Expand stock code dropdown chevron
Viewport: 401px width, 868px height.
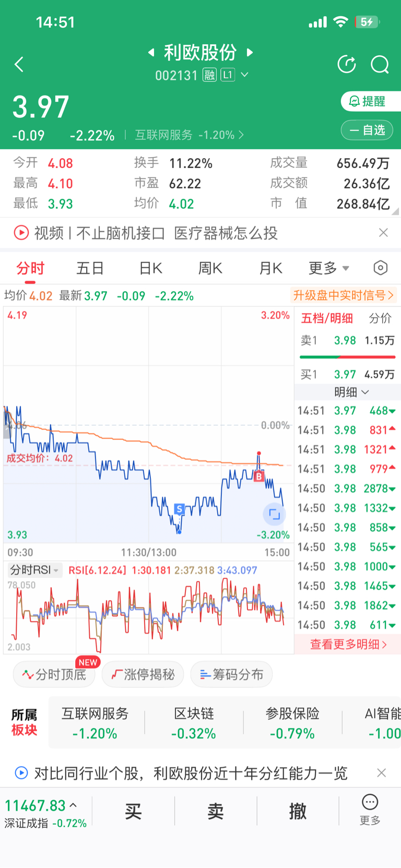(x=244, y=75)
